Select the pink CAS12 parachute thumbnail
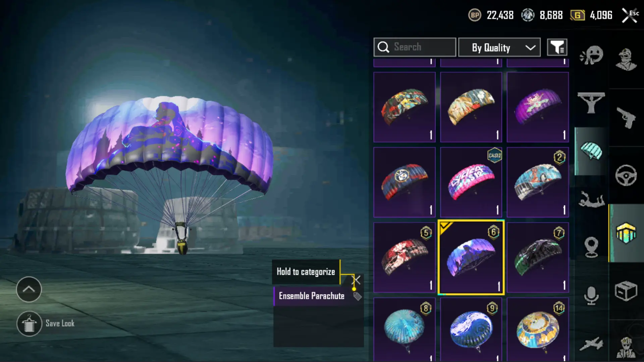Viewport: 644px width, 362px height. point(471,182)
